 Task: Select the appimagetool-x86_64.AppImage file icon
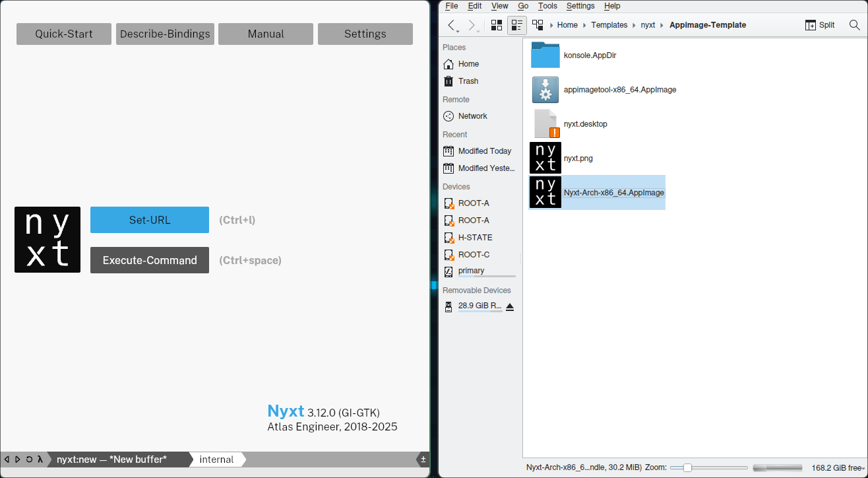545,90
